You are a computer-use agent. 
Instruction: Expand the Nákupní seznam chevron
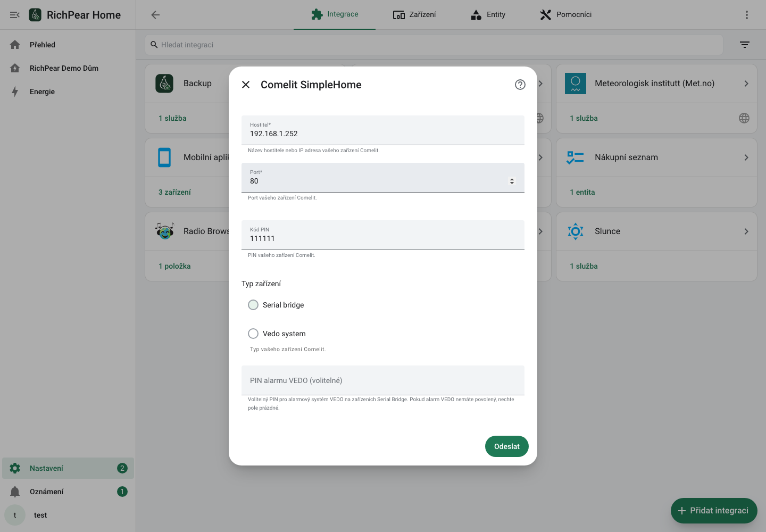[746, 157]
